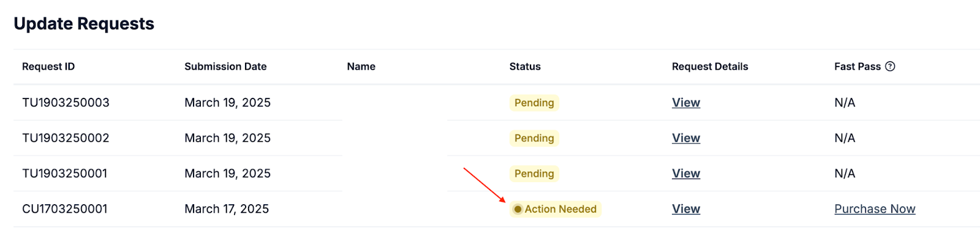Select the Status column header

(525, 67)
